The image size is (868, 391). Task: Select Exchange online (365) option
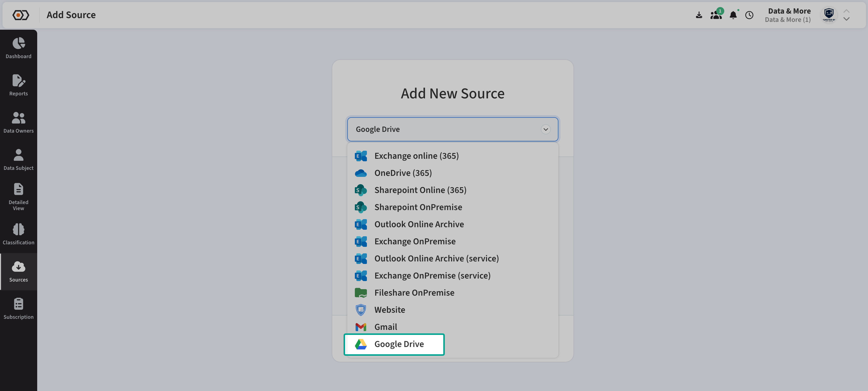pyautogui.click(x=416, y=156)
